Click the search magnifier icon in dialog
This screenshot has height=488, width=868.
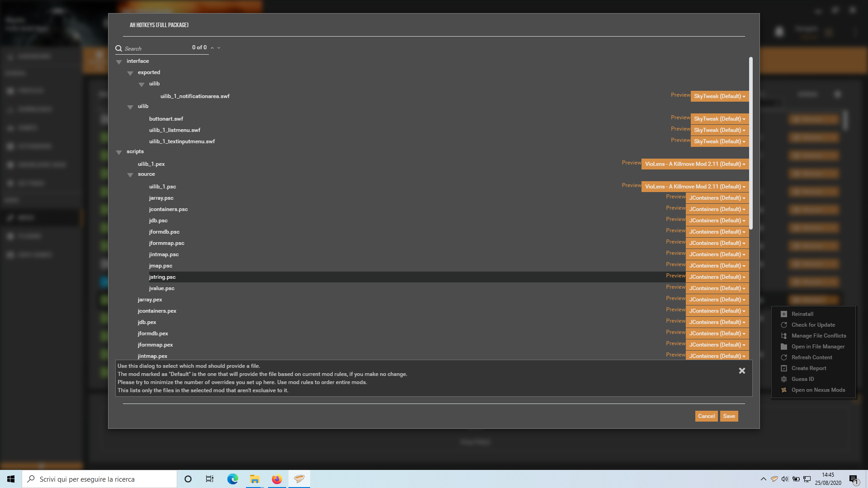(x=119, y=48)
